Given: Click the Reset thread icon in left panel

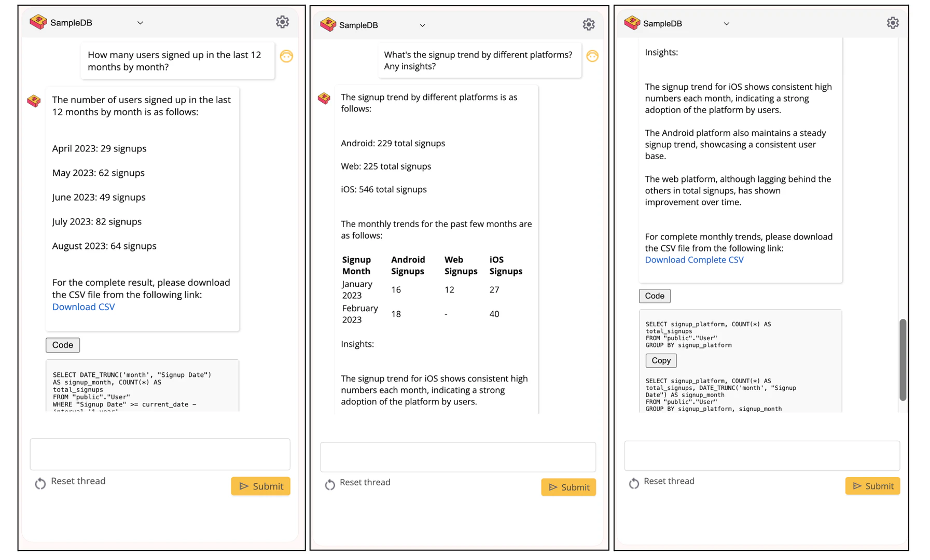Looking at the screenshot, I should click(40, 483).
